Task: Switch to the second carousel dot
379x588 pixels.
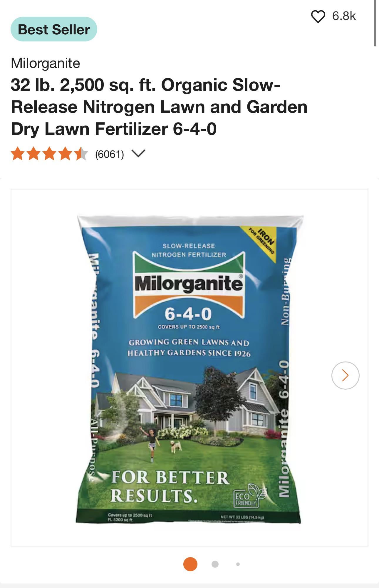Action: click(215, 564)
